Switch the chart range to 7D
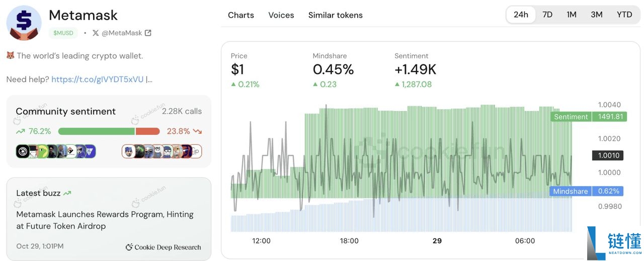The width and height of the screenshot is (644, 261). point(547,15)
